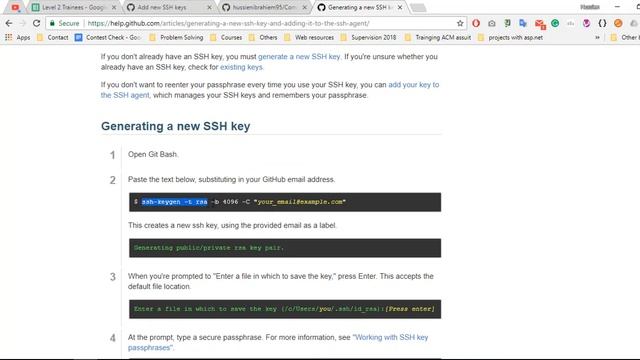Viewport: 640px width, 360px height.
Task: Follow the 'existing keys' link
Action: (241, 67)
